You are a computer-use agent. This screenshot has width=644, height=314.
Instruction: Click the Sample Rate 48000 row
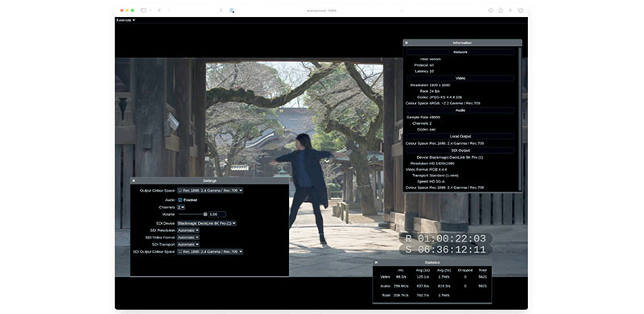[x=423, y=117]
